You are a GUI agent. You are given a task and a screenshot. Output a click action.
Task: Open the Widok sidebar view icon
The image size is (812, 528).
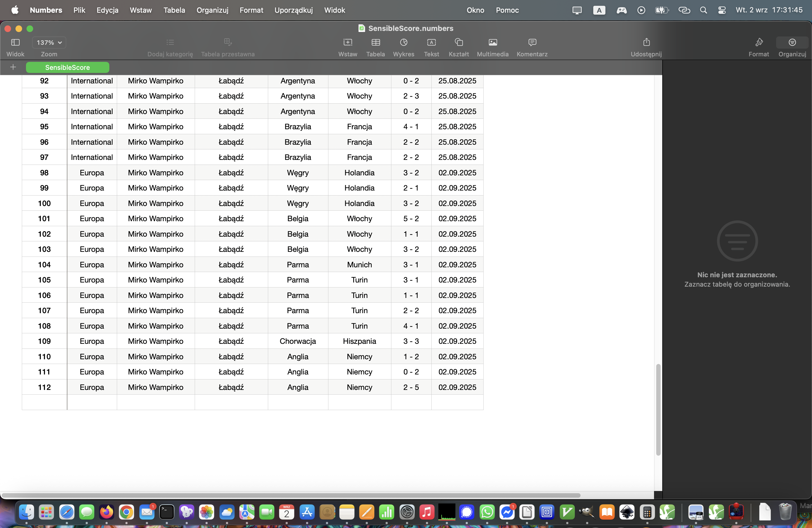pyautogui.click(x=15, y=42)
